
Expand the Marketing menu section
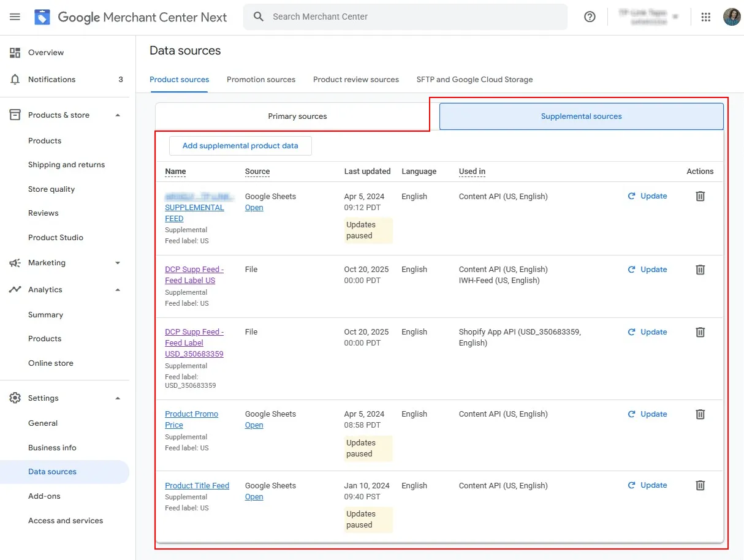pos(118,263)
